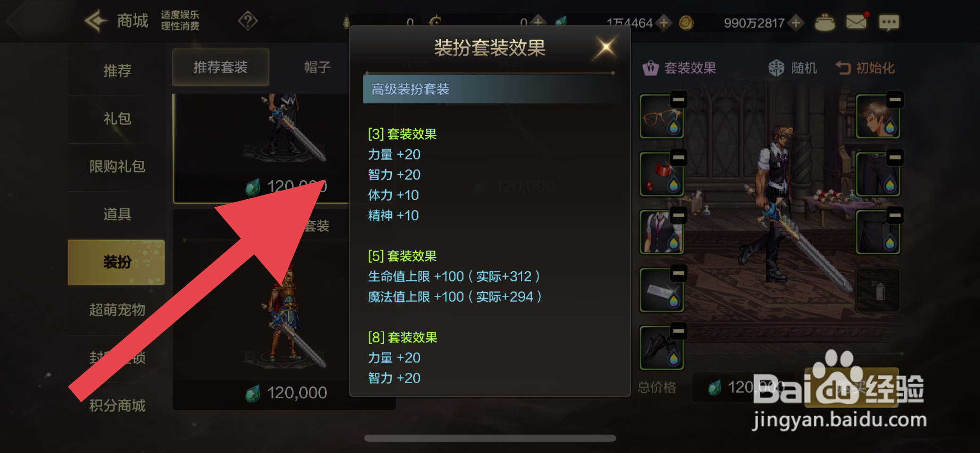Open the question mark help icon

(248, 21)
